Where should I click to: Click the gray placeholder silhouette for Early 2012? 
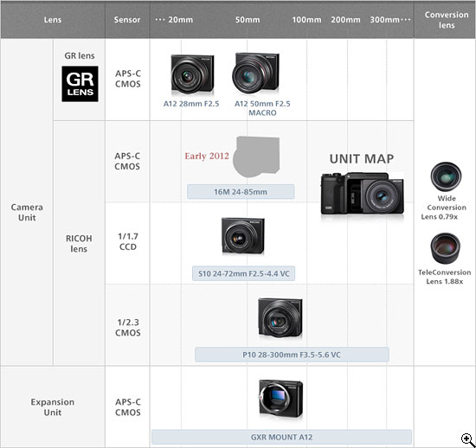256,157
